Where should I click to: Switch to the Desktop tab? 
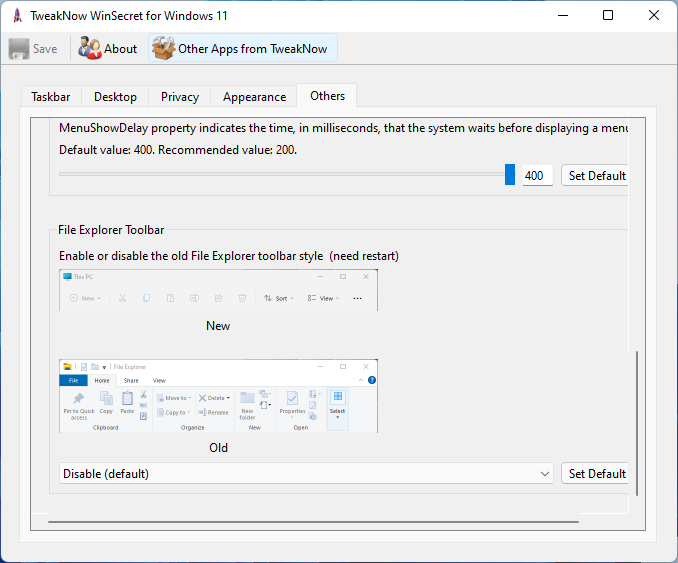pyautogui.click(x=115, y=97)
